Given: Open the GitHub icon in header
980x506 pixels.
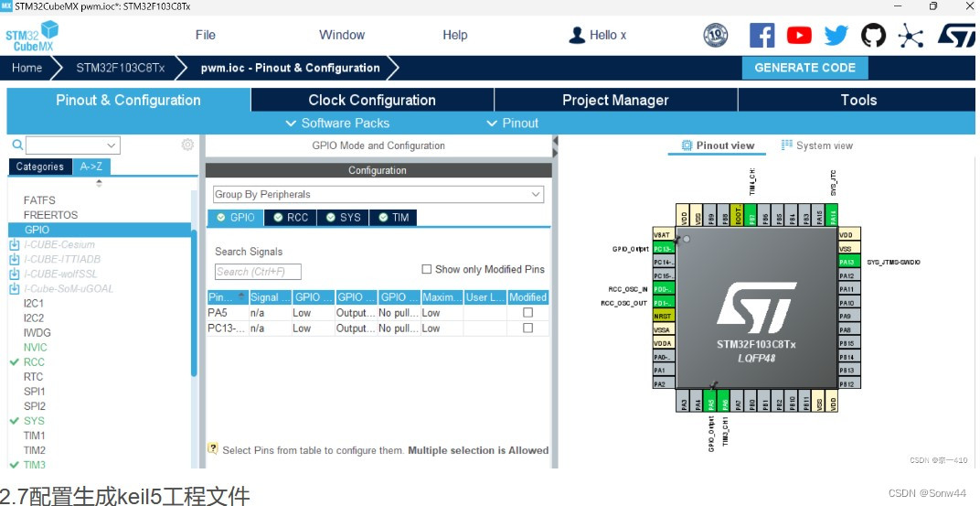Looking at the screenshot, I should [x=873, y=35].
